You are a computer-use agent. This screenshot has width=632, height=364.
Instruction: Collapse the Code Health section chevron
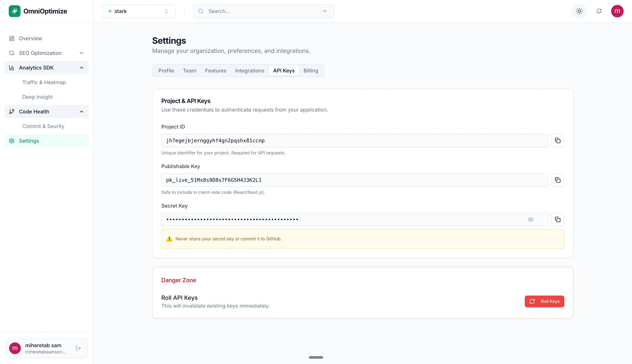(x=82, y=112)
